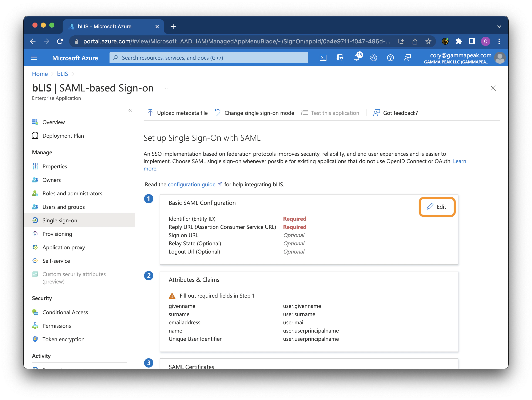Open Azure notifications bell
532x400 pixels.
point(357,58)
